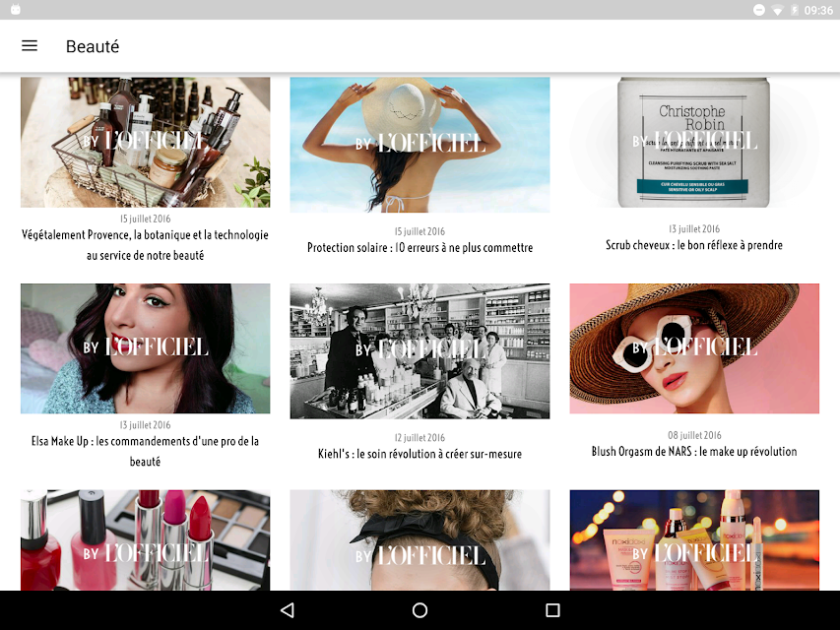The height and width of the screenshot is (630, 840).
Task: Tap the battery status icon
Action: point(795,10)
